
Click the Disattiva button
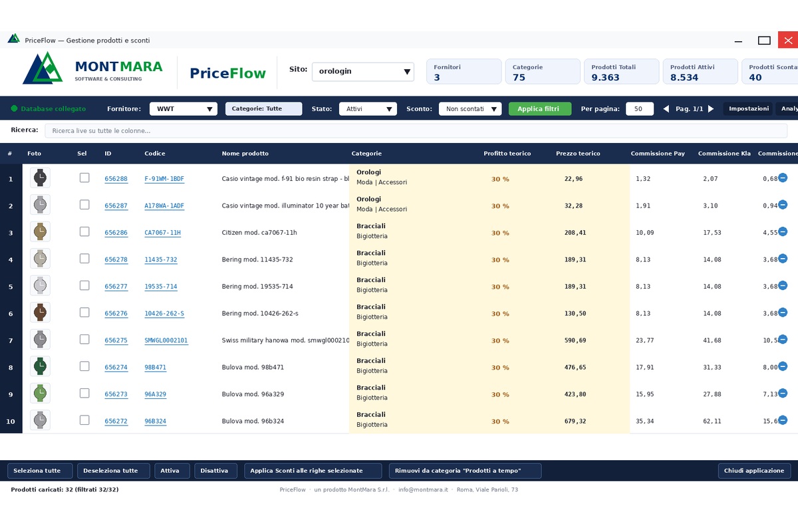216,471
